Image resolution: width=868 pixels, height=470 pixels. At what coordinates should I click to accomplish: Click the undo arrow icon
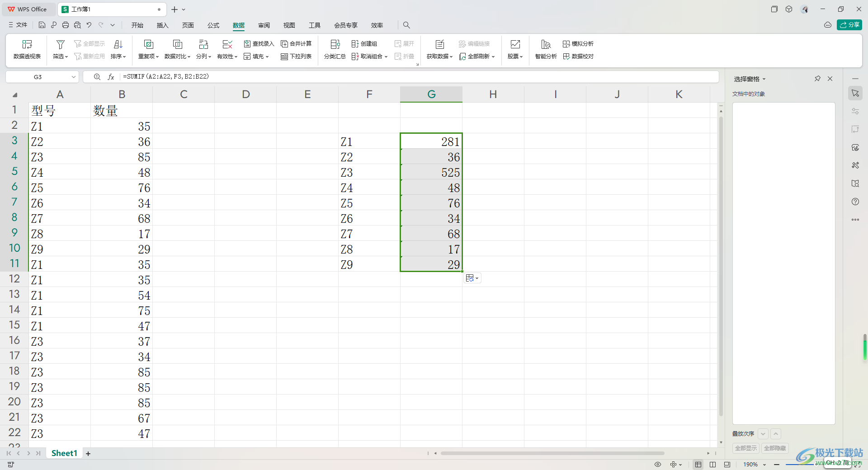coord(89,25)
